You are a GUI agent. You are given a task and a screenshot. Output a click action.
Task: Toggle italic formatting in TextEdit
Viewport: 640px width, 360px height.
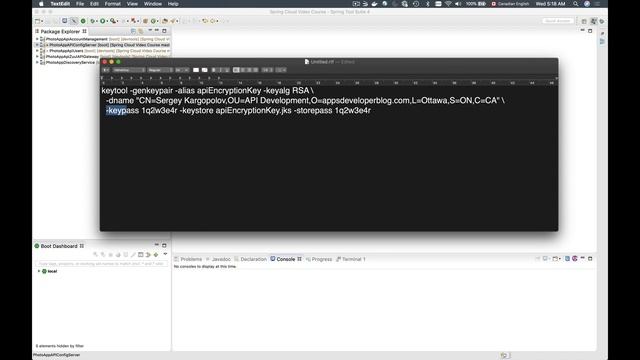pos(220,70)
